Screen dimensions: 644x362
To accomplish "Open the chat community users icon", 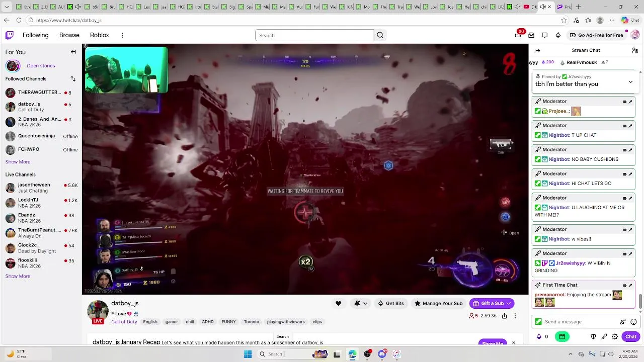I will (635, 50).
